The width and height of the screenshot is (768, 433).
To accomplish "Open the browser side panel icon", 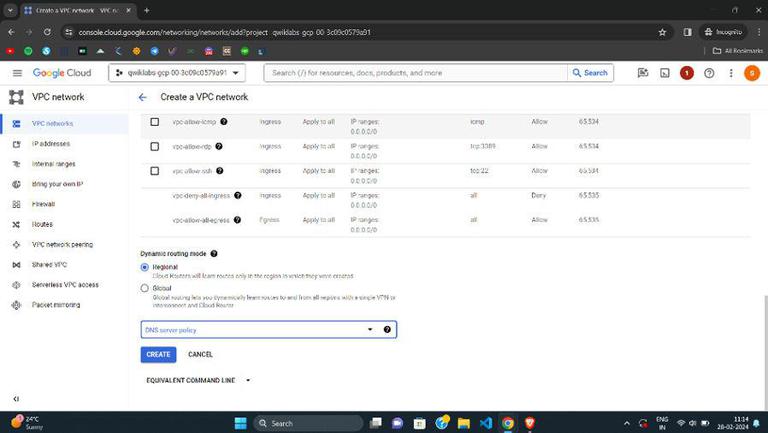I will [688, 32].
